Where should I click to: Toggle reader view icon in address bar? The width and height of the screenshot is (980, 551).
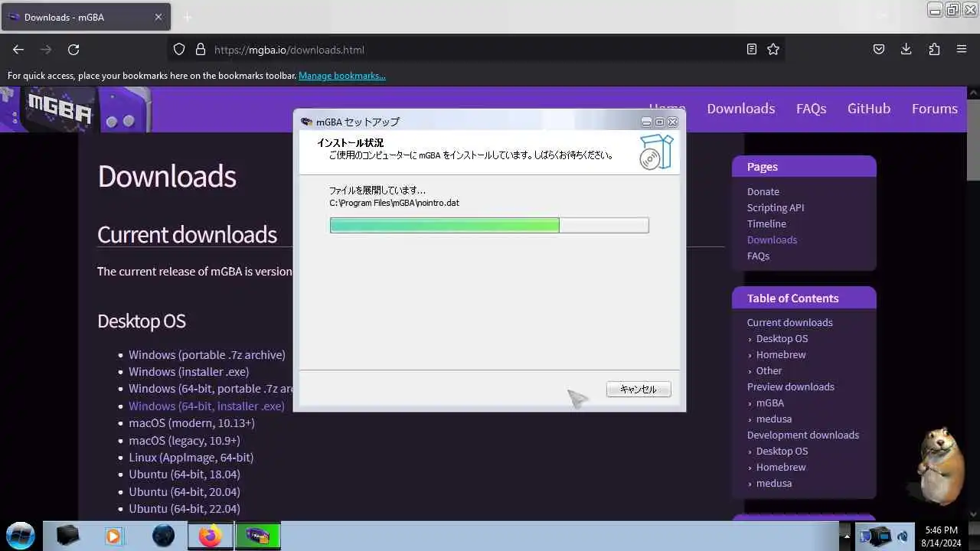coord(752,49)
